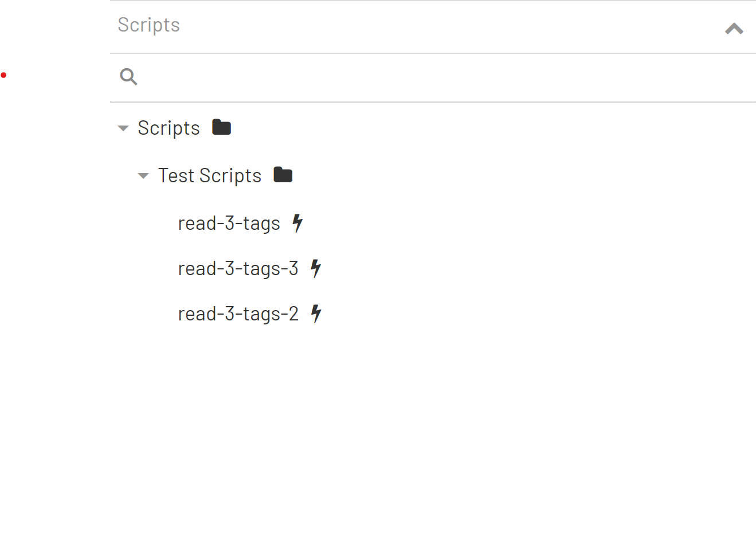
Task: Click the lightning bolt icon beside read-3-tags-2
Action: pyautogui.click(x=316, y=313)
